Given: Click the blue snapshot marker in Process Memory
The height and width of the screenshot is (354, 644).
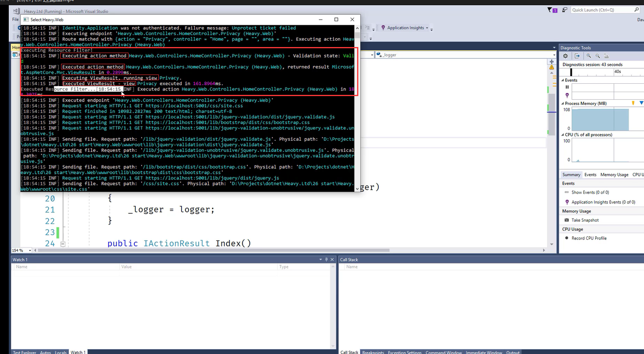Looking at the screenshot, I should pos(642,103).
